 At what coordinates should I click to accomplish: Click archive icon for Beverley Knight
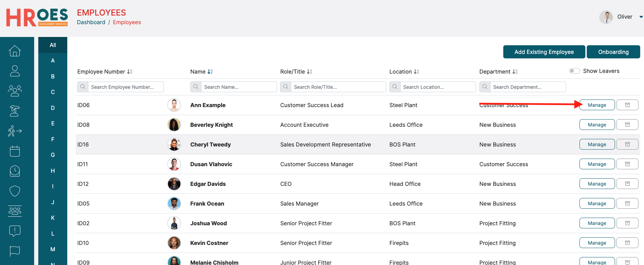pyautogui.click(x=627, y=125)
